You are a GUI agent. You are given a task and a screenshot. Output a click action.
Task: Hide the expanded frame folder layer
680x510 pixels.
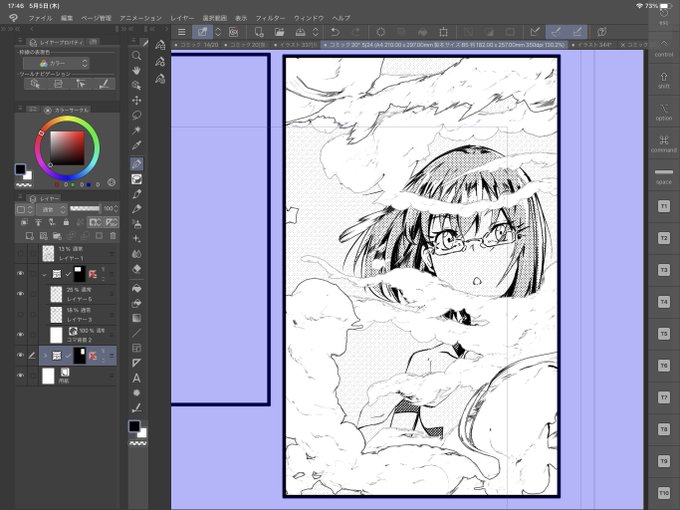click(20, 274)
